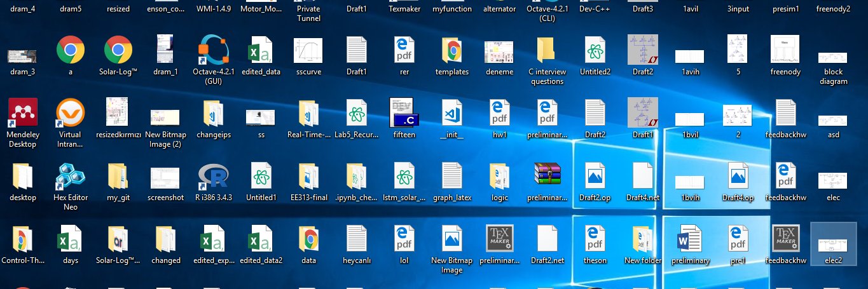Viewport: 868px width, 289px height.
Task: Open Lab5_Recur... Atom file
Action: coord(357,114)
